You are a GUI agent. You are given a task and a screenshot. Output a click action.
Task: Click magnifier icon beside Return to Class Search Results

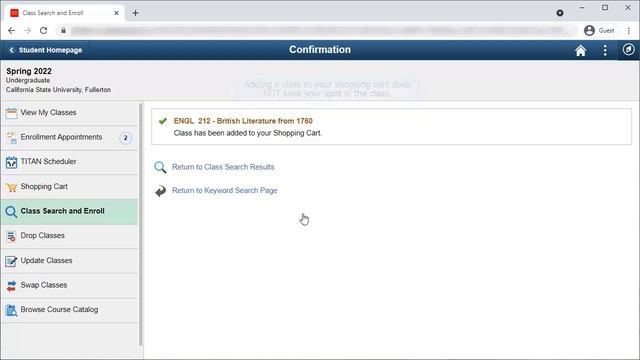(160, 167)
